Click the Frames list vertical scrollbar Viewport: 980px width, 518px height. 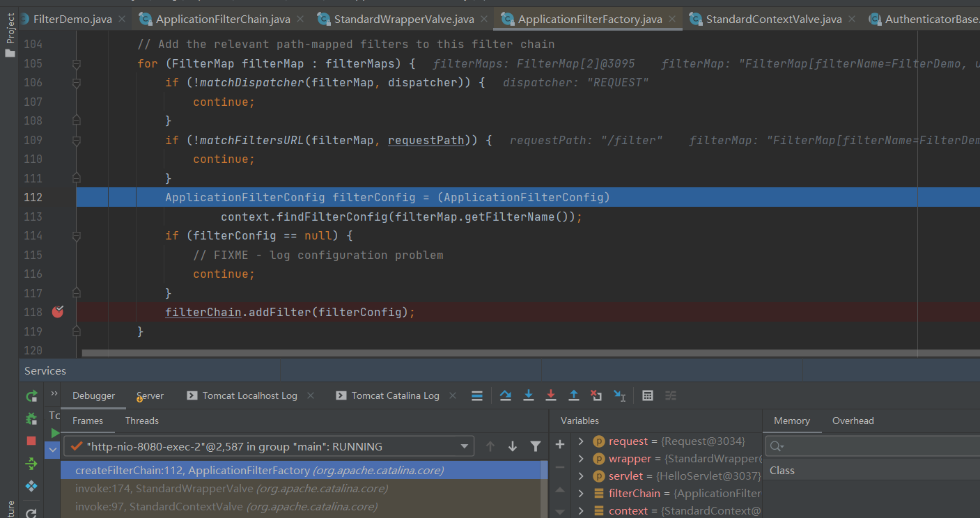click(x=545, y=489)
